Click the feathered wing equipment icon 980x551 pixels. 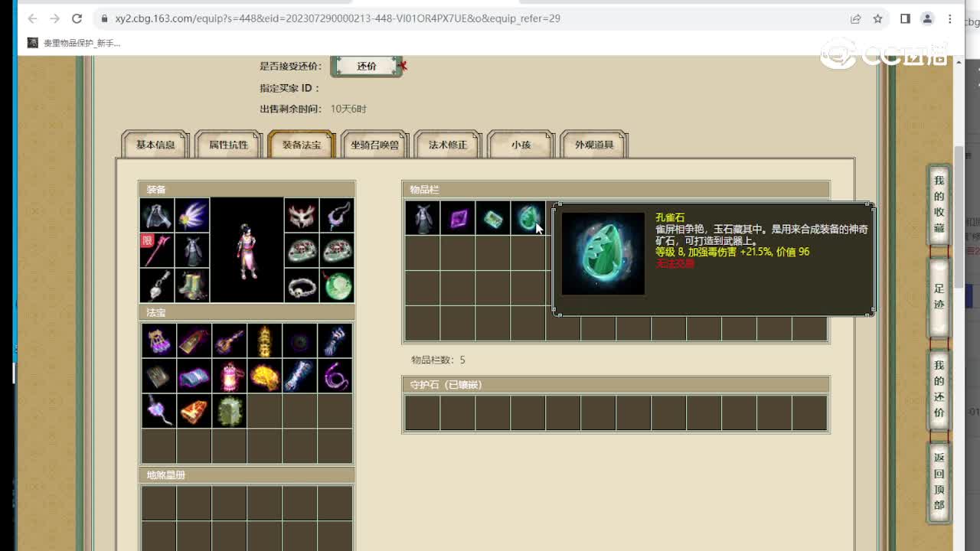click(x=192, y=215)
